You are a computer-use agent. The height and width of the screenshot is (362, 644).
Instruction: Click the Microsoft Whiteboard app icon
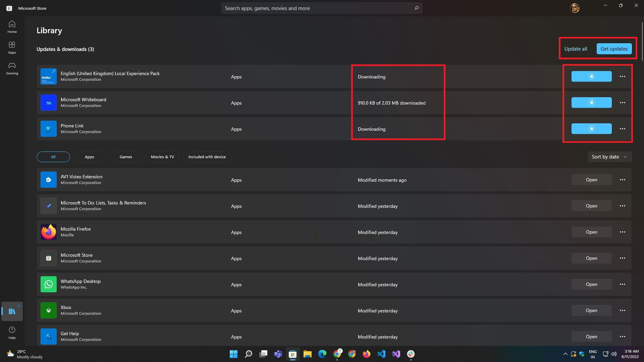[49, 103]
